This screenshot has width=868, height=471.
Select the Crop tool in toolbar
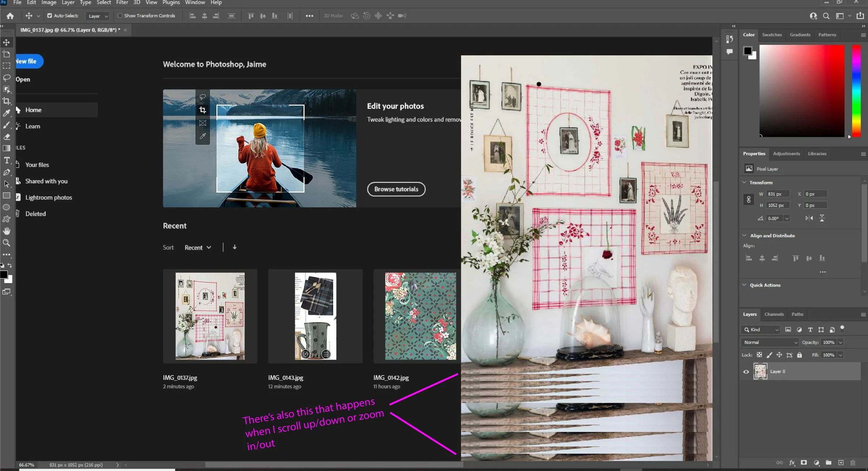tap(7, 101)
